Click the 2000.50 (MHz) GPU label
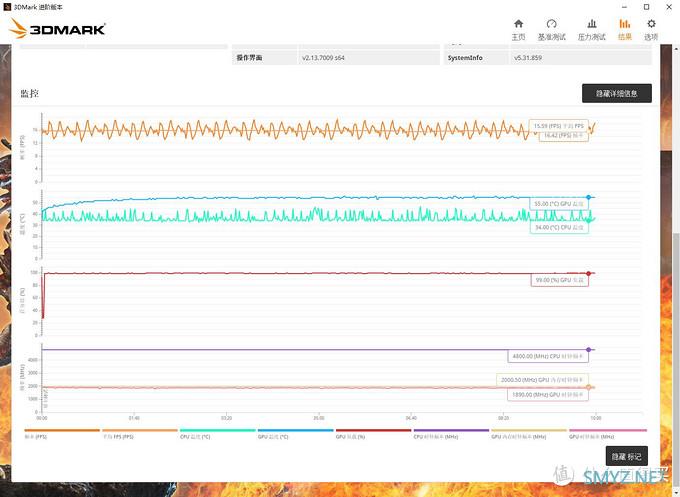680x497 pixels. click(542, 380)
